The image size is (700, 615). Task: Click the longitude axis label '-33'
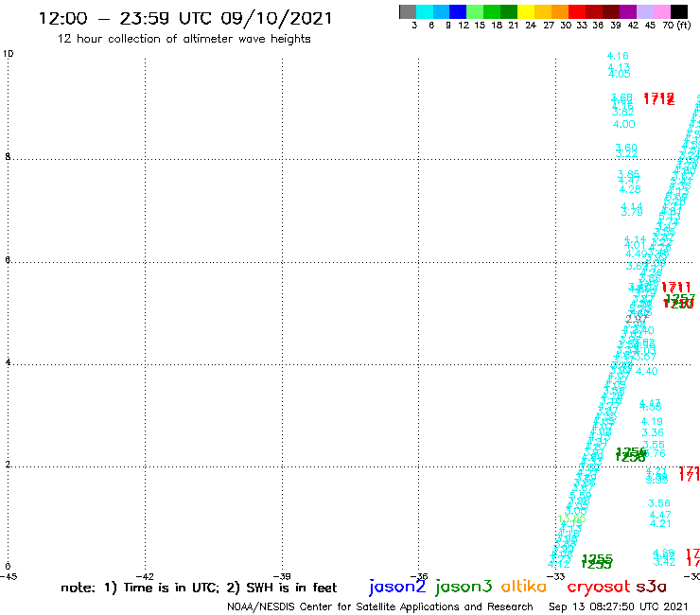coord(556,576)
